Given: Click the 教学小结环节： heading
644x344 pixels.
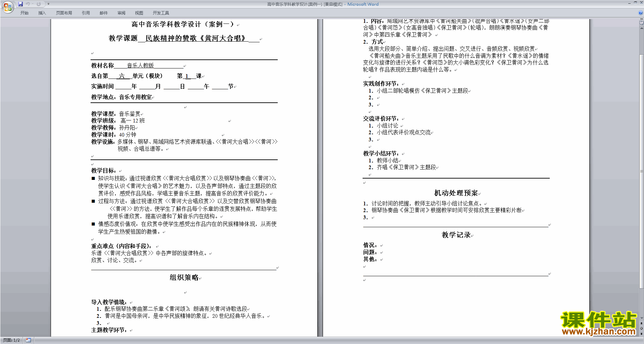Looking at the screenshot, I should tap(381, 153).
